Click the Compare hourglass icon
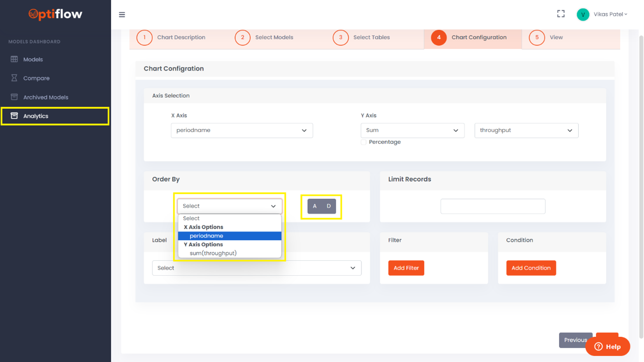 click(x=14, y=78)
